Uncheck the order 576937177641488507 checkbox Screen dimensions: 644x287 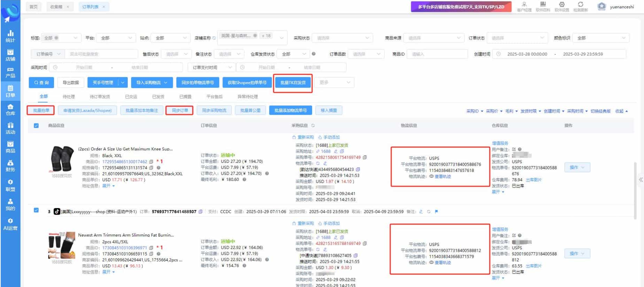[x=36, y=210]
